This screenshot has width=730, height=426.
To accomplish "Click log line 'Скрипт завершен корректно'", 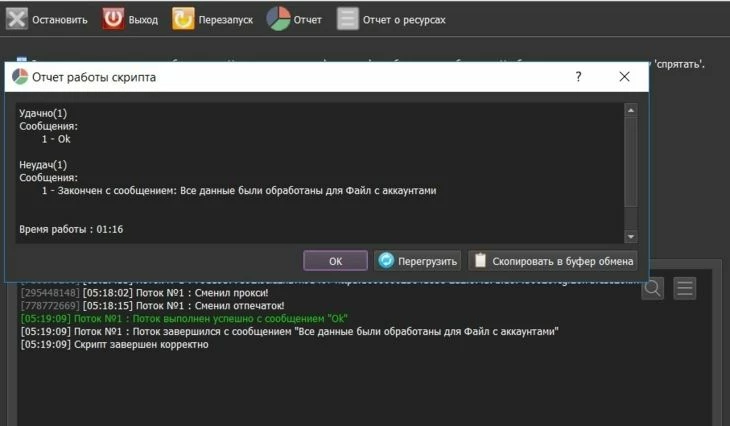I will pos(115,345).
